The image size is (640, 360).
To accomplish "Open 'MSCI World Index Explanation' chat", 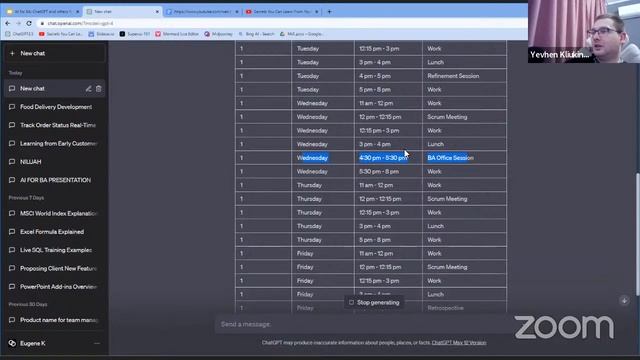I will (x=55, y=213).
